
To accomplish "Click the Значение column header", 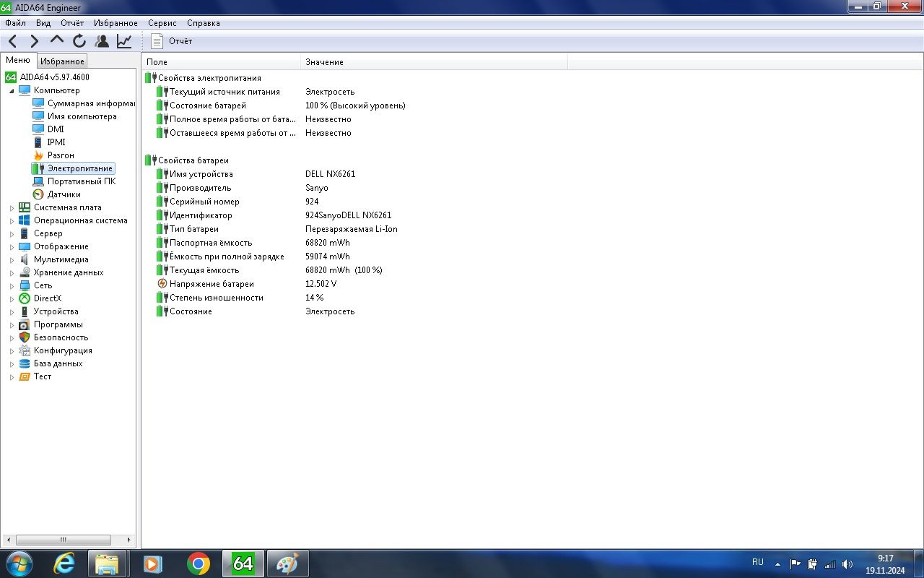I will 434,62.
